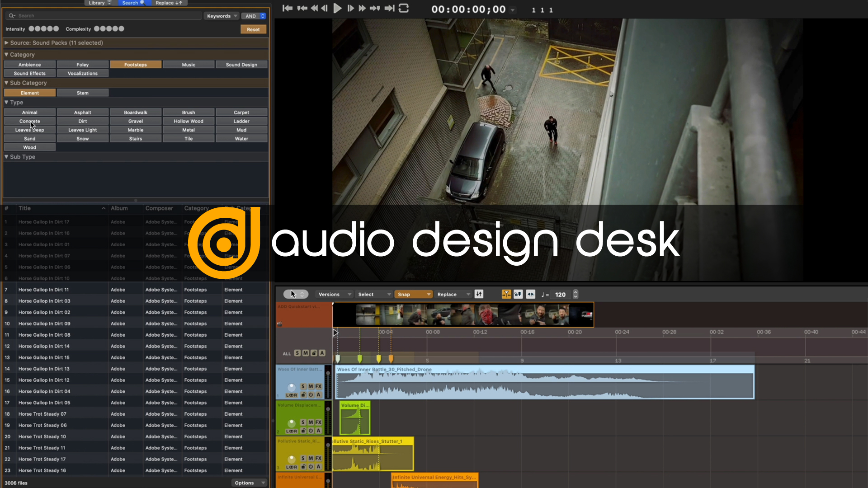This screenshot has height=488, width=868.
Task: Click the tempo value field showing 120
Action: (x=561, y=295)
